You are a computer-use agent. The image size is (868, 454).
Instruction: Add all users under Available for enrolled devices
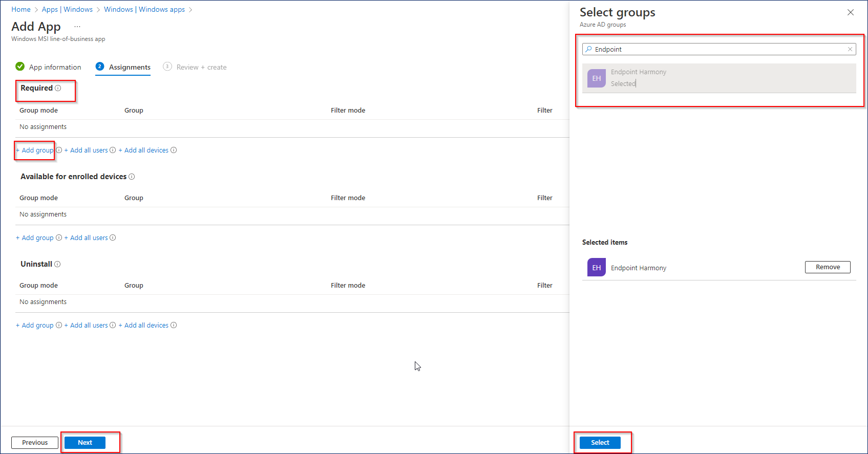(x=86, y=237)
